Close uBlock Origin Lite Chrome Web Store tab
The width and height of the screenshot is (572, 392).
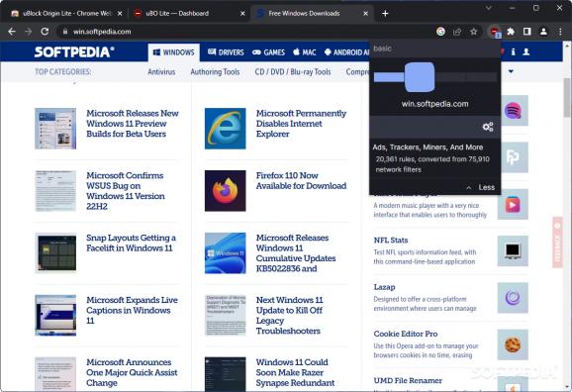120,14
